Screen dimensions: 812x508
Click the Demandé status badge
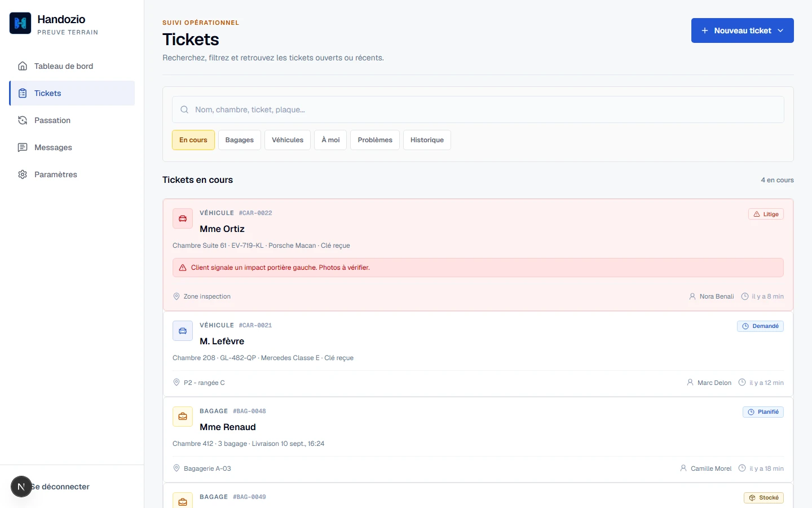coord(760,326)
